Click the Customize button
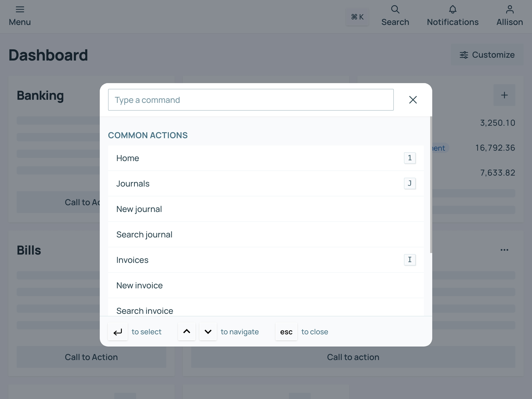Viewport: 532px width, 399px height. click(x=487, y=55)
